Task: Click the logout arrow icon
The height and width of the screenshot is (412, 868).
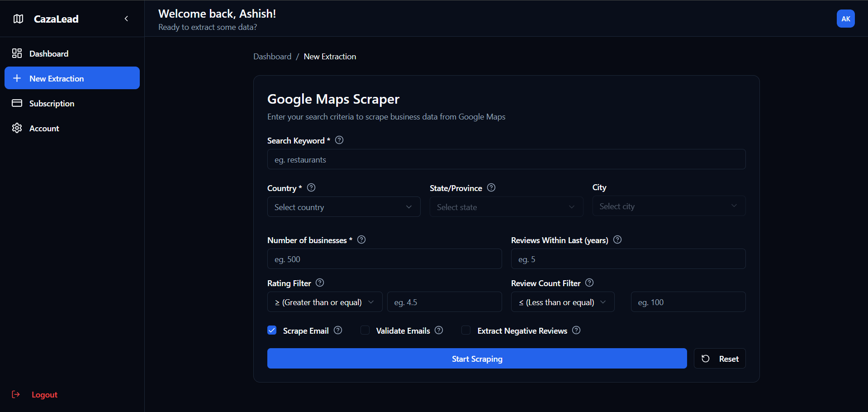Action: point(16,394)
